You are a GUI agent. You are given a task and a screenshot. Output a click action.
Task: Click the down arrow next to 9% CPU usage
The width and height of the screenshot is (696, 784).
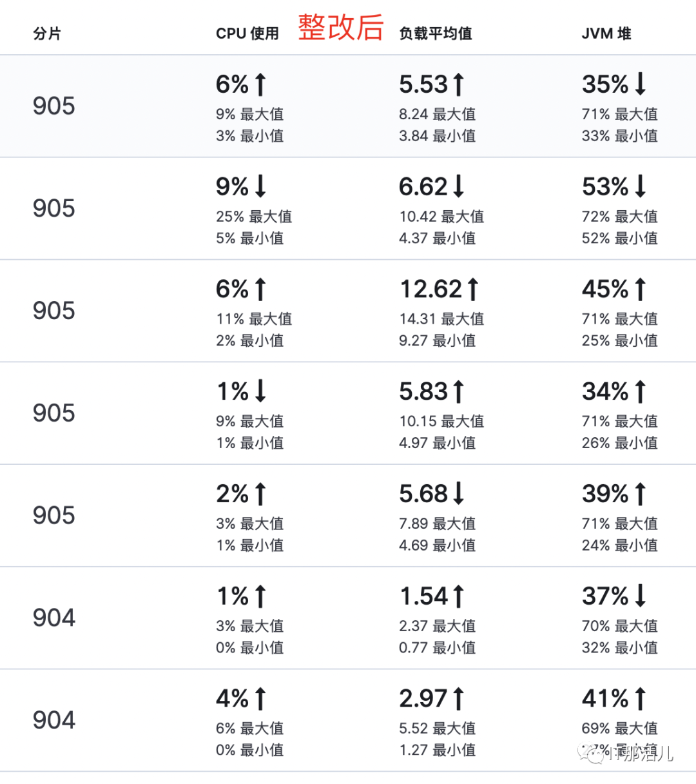coord(260,186)
